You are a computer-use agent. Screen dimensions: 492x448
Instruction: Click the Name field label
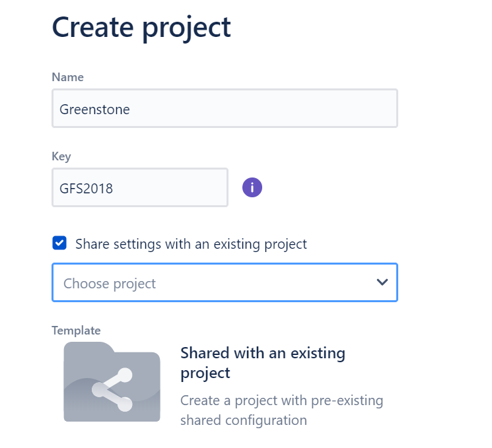click(68, 77)
